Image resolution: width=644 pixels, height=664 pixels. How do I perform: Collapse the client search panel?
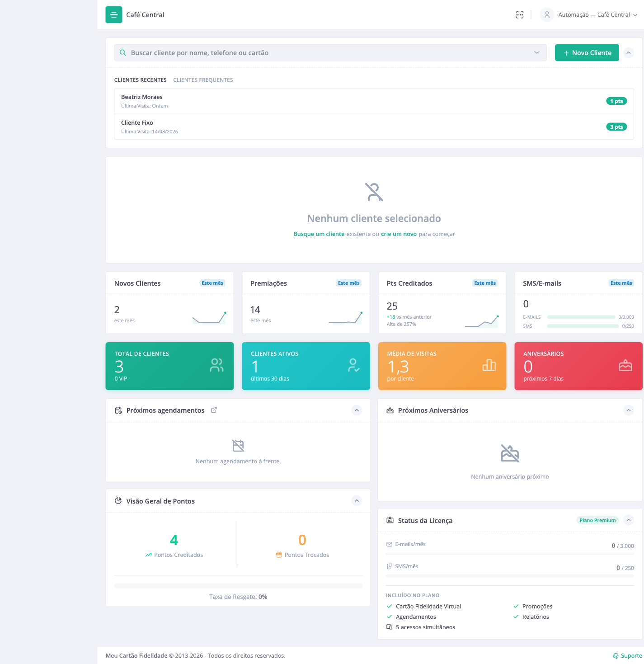click(x=629, y=53)
